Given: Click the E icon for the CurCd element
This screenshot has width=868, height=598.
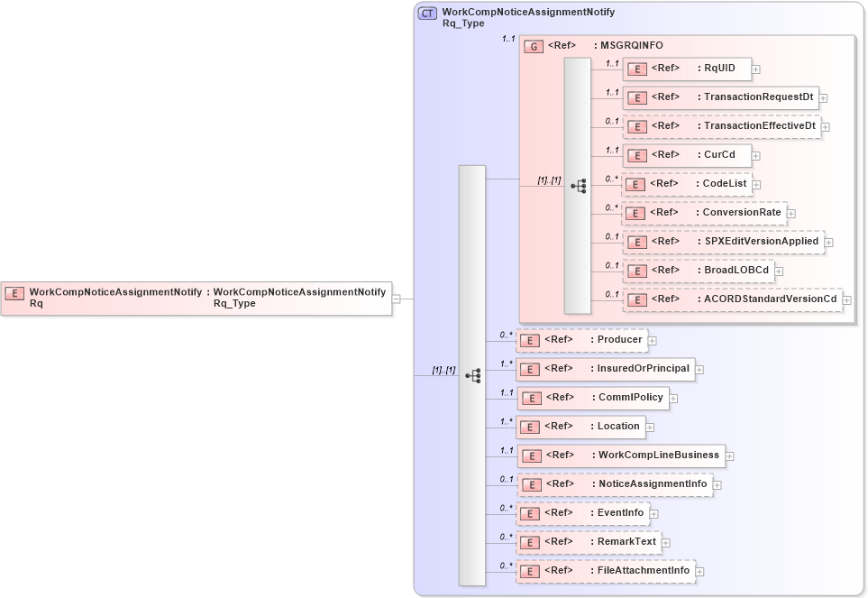Looking at the screenshot, I should 636,154.
